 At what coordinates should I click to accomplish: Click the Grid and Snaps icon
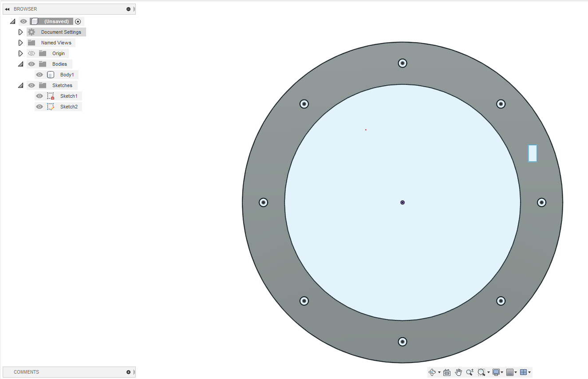(x=510, y=372)
